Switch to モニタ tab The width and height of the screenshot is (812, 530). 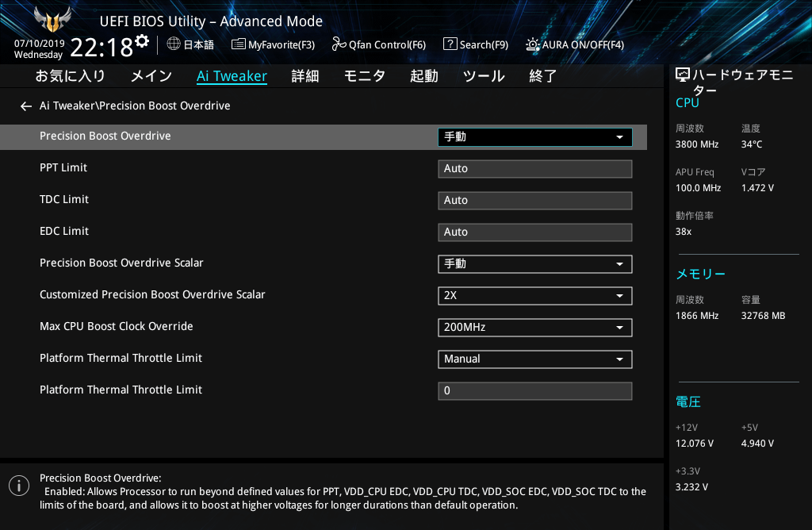click(365, 76)
